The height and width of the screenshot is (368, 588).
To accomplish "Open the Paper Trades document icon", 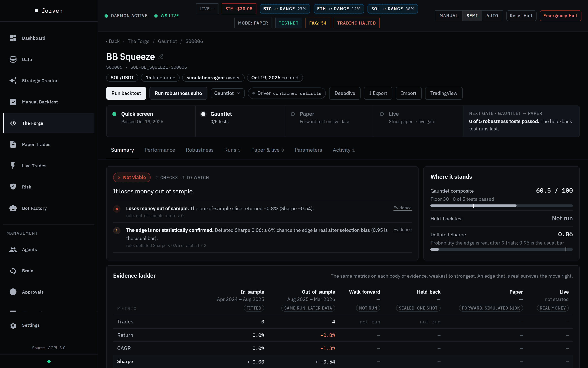I will click(x=13, y=144).
